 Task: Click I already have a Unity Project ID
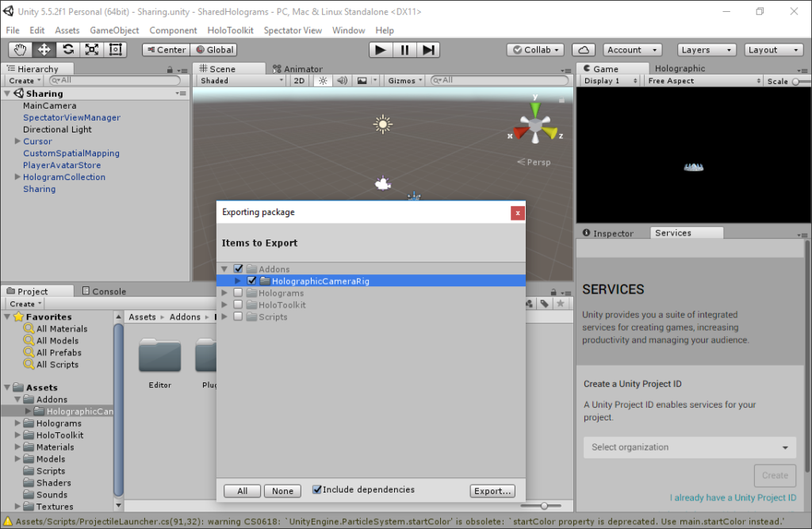733,497
